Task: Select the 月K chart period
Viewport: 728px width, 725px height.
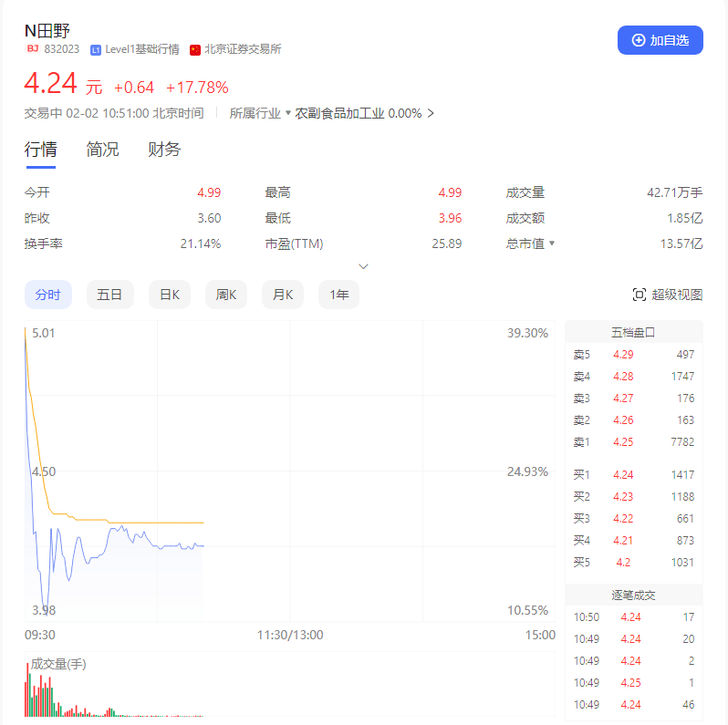Action: pyautogui.click(x=283, y=295)
